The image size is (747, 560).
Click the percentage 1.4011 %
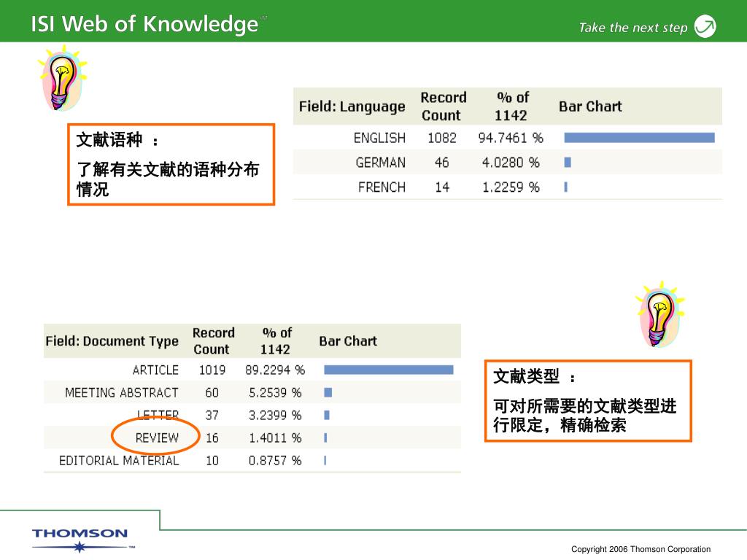pos(275,437)
